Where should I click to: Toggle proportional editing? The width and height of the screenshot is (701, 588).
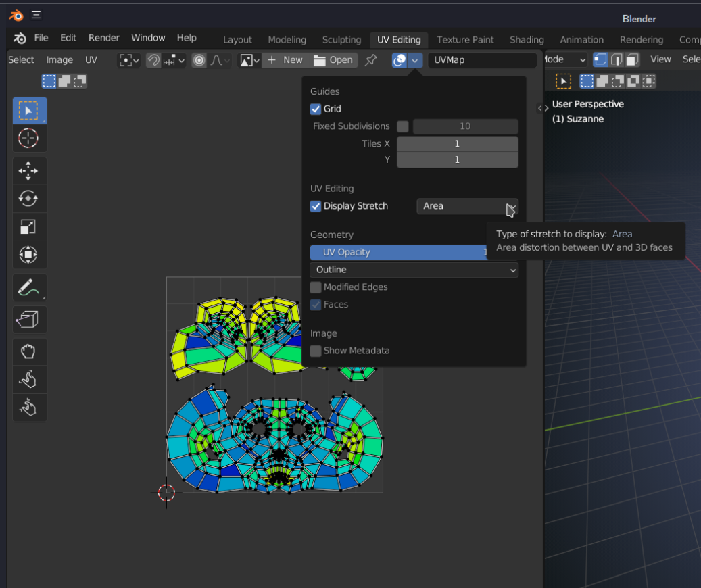pyautogui.click(x=199, y=60)
